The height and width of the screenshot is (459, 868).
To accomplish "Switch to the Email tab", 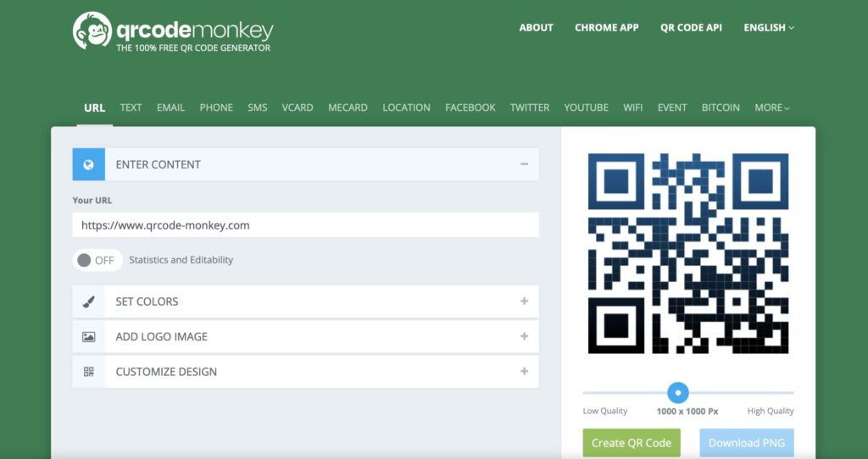I will [170, 108].
